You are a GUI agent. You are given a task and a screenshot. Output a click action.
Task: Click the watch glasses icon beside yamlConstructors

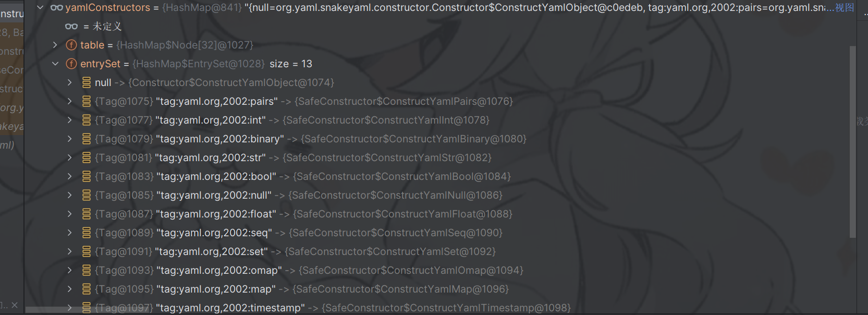(x=56, y=8)
